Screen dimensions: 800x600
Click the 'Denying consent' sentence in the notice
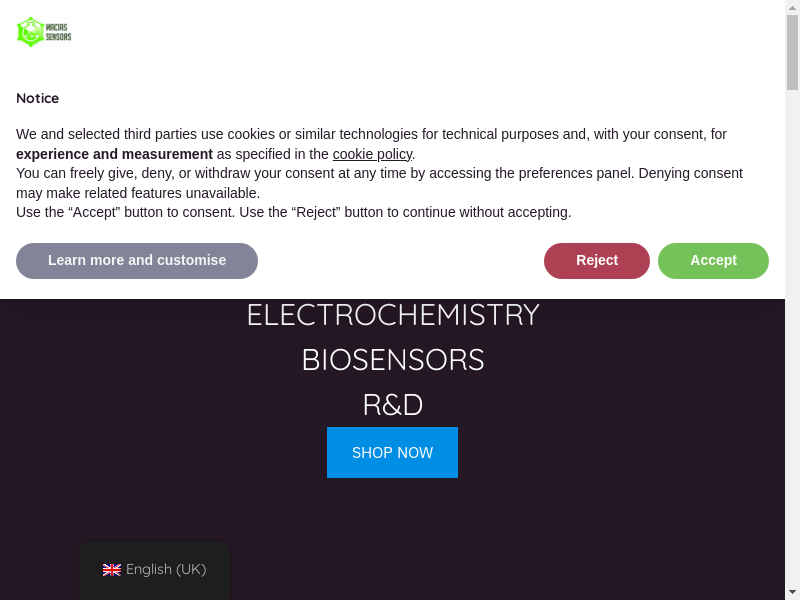690,173
